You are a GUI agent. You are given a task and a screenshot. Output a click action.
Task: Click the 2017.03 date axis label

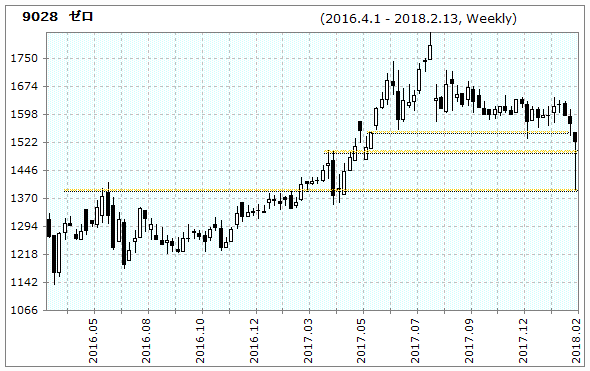click(x=308, y=341)
